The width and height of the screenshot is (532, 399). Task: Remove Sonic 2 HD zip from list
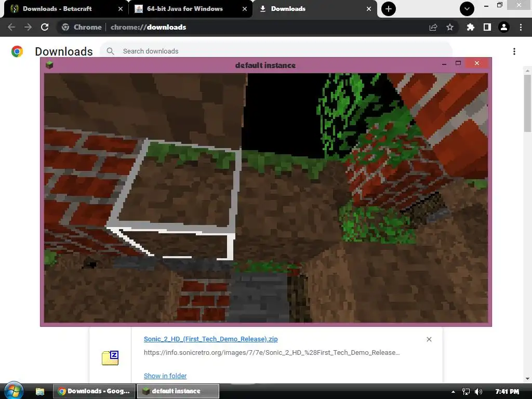pos(429,339)
